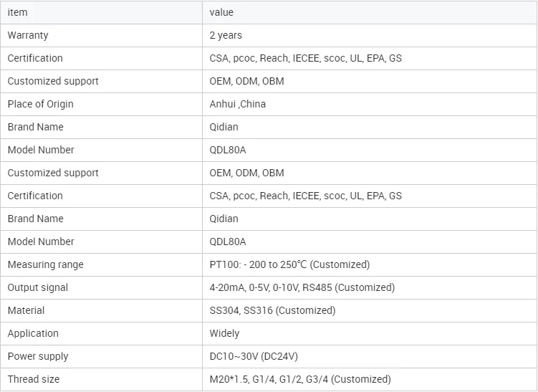Click the "value" column header cell
Viewport: 538px width, 392px height.
221,12
